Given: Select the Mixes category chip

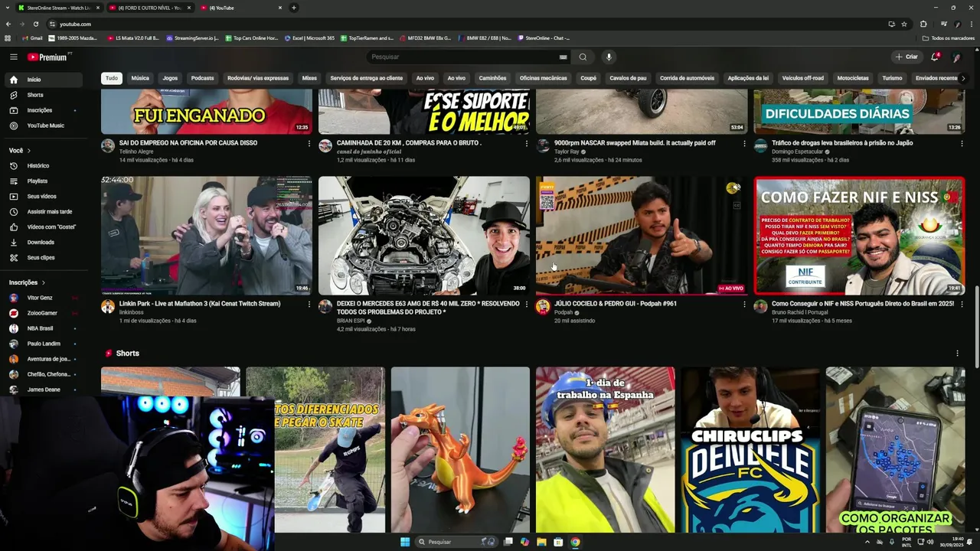Looking at the screenshot, I should pos(309,78).
